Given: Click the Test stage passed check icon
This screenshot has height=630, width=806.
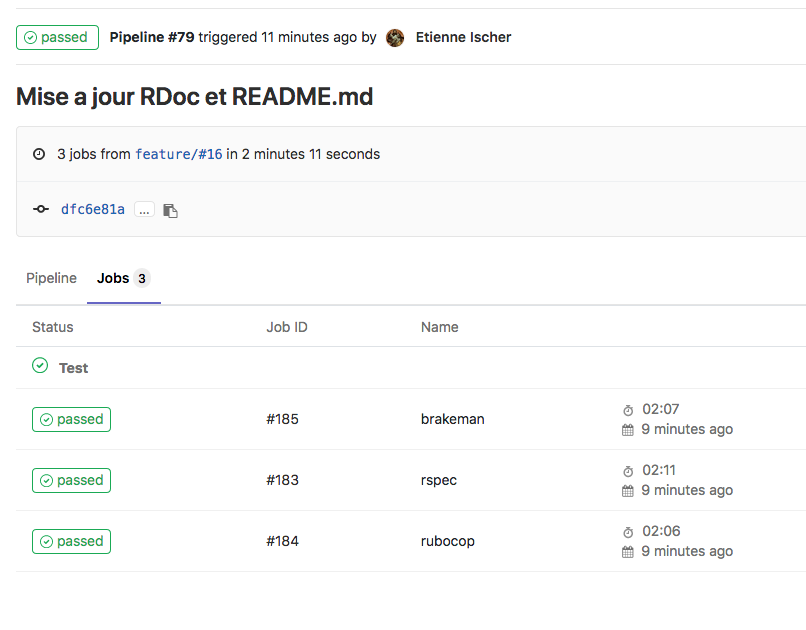Looking at the screenshot, I should pyautogui.click(x=40, y=366).
